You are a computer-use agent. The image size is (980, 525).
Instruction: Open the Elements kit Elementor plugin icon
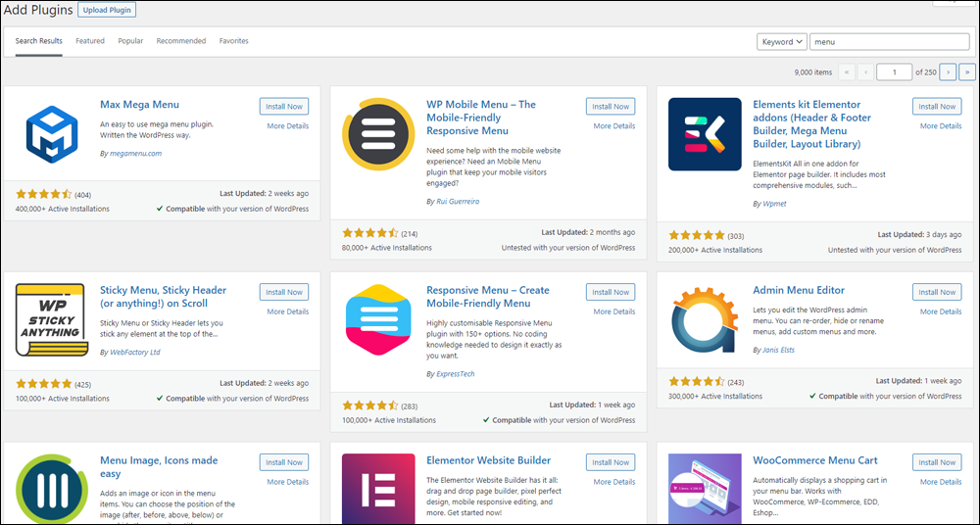(x=705, y=134)
